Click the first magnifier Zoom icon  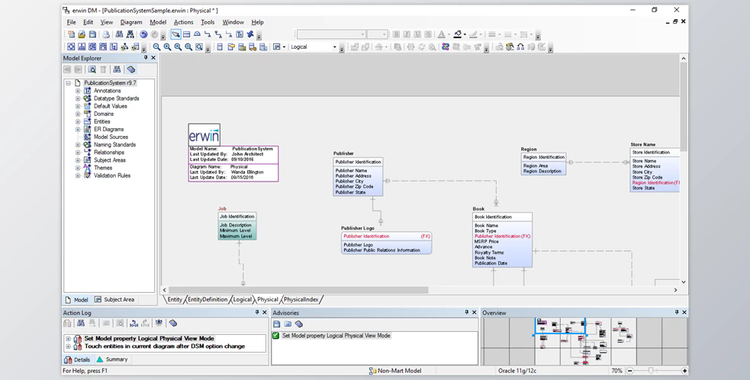click(x=156, y=47)
